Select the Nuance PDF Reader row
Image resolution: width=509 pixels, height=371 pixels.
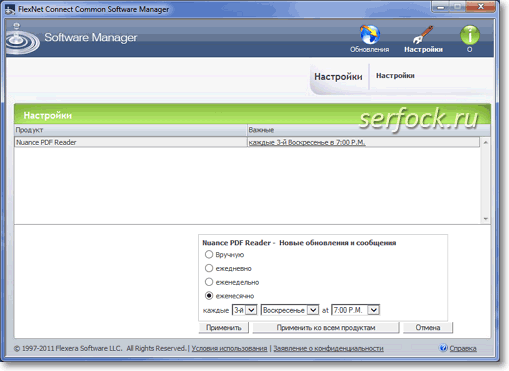[247, 142]
